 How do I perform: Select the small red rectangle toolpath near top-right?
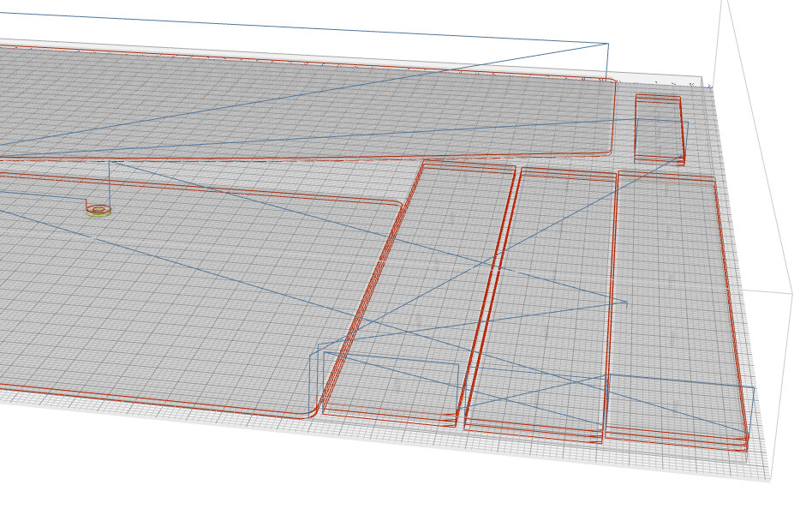pyautogui.click(x=659, y=129)
